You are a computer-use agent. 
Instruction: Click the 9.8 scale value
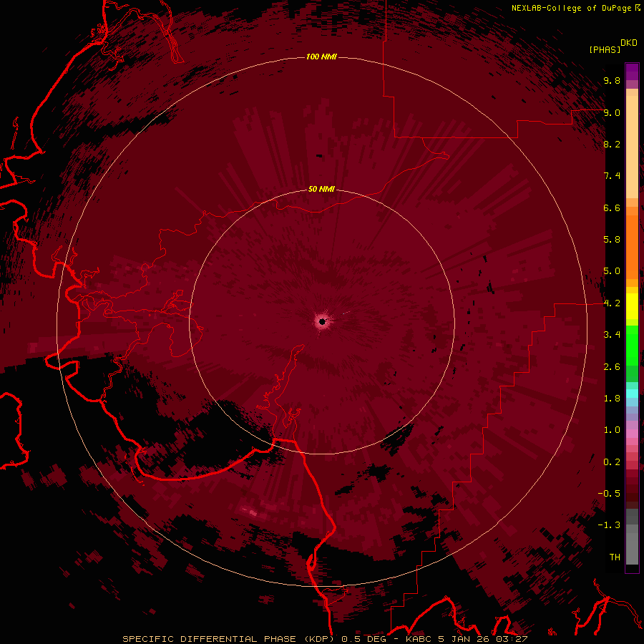(x=612, y=81)
